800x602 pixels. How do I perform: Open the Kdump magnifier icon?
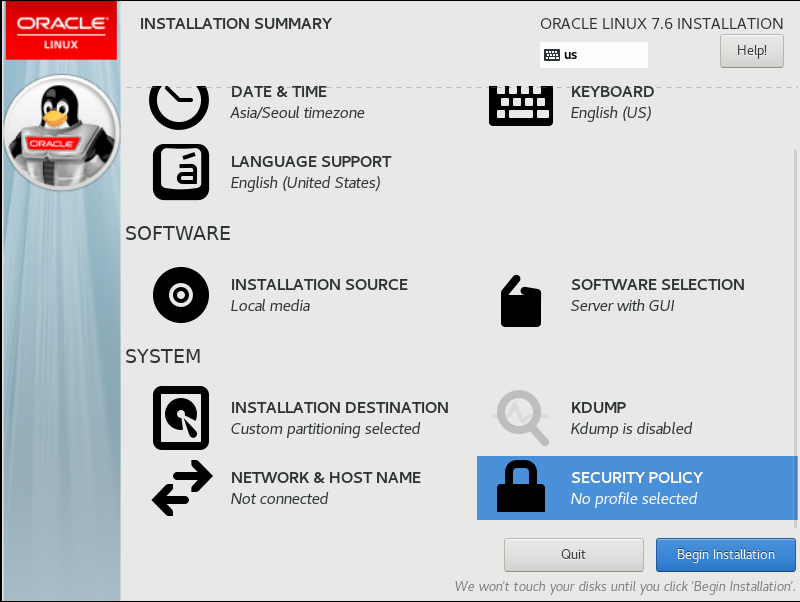[521, 417]
